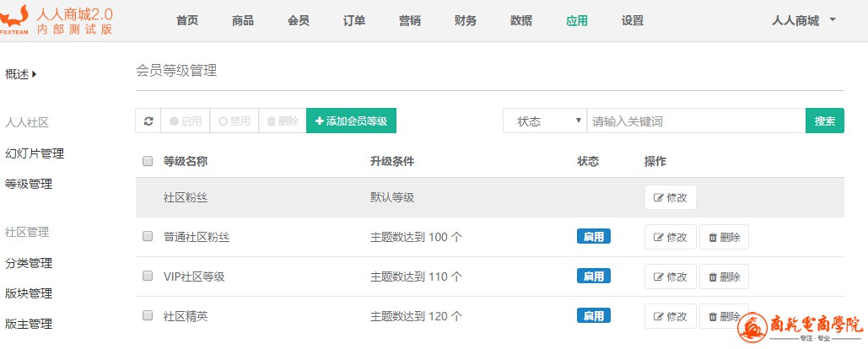Check the select-all checkbox in table header

[148, 161]
